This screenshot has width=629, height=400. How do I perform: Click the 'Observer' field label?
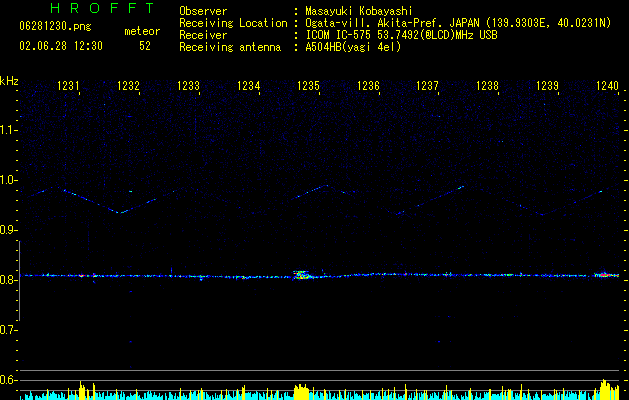(203, 11)
